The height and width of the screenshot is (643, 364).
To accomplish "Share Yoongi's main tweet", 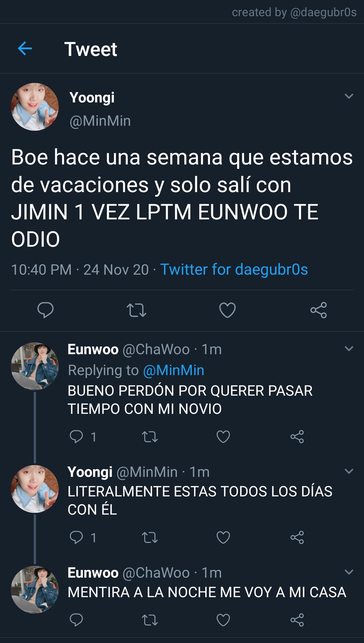I will (x=318, y=310).
